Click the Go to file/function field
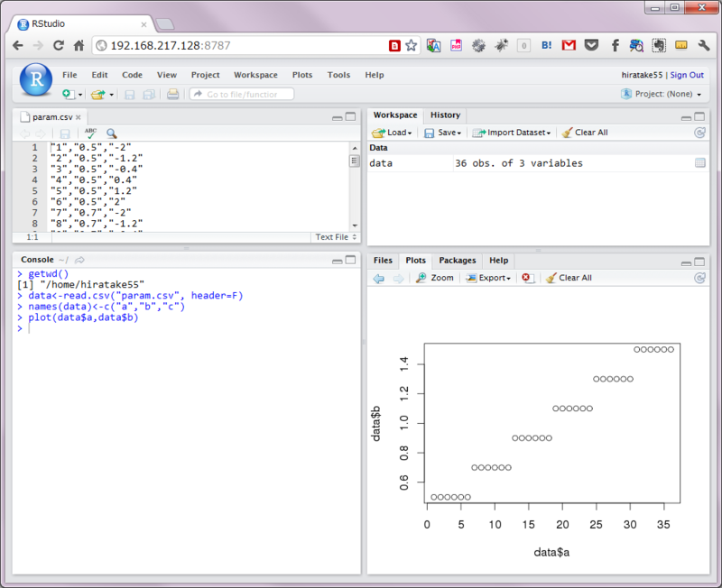 tap(242, 95)
